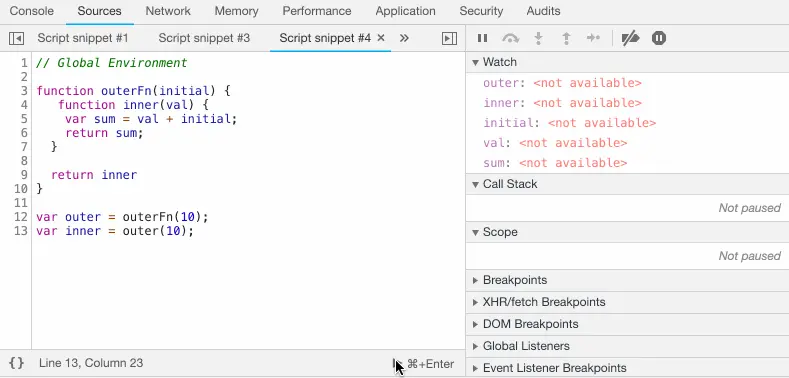Toggle the navigator sidebar icon

[x=17, y=38]
